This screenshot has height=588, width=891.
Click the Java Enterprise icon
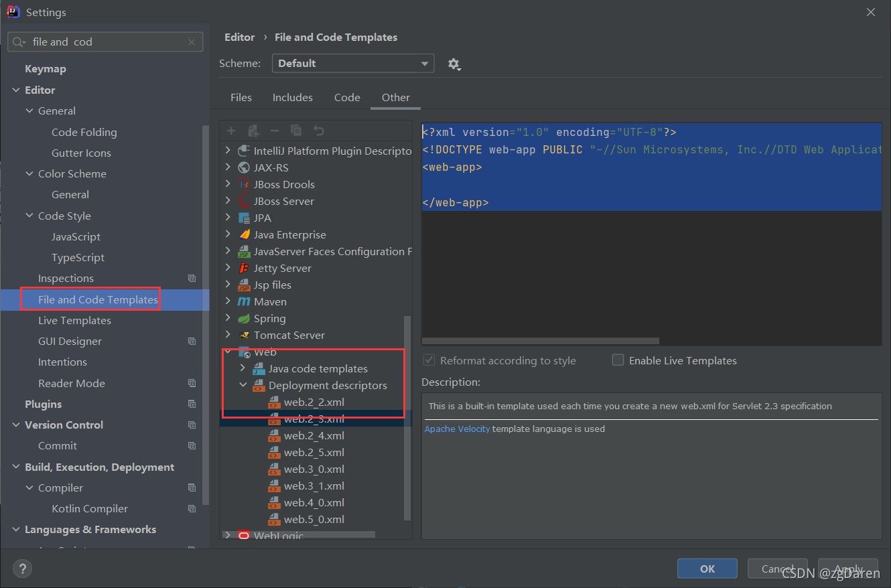[244, 234]
